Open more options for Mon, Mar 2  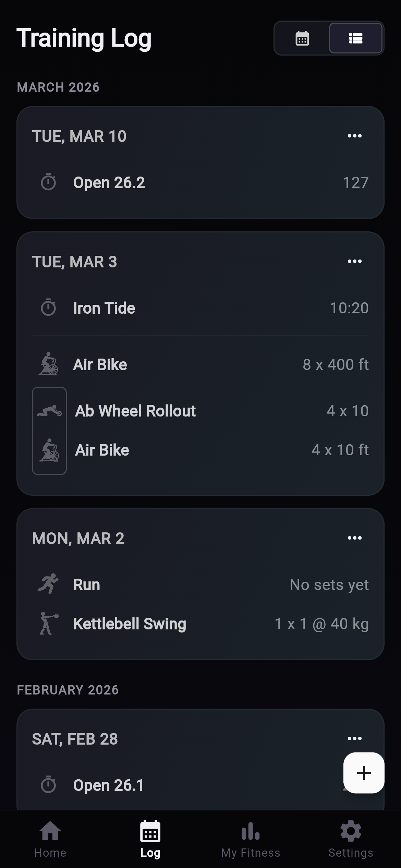(x=354, y=538)
